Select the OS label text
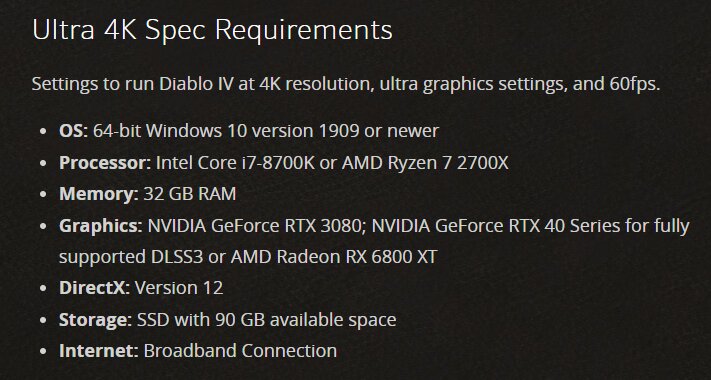The height and width of the screenshot is (380, 711). 73,131
